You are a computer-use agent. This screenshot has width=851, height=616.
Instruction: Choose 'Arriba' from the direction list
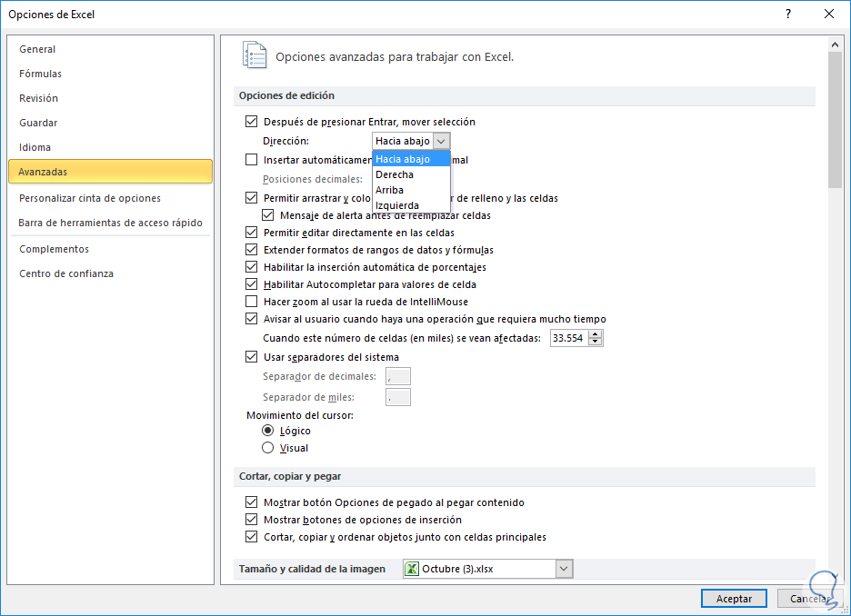[390, 190]
